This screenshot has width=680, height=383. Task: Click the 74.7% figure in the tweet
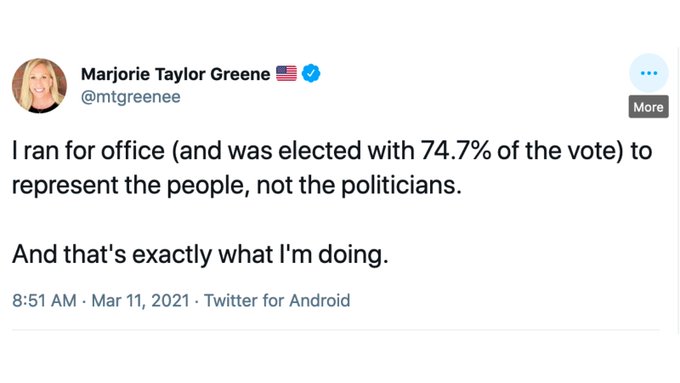(x=456, y=151)
